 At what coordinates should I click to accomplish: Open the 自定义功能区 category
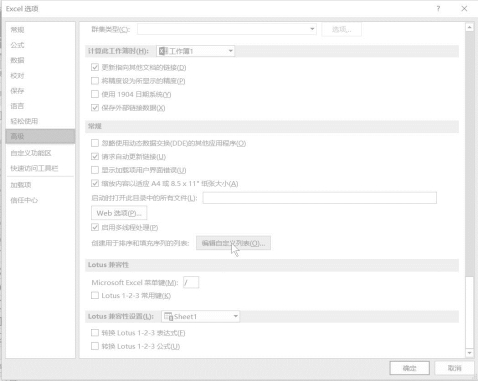(40, 153)
